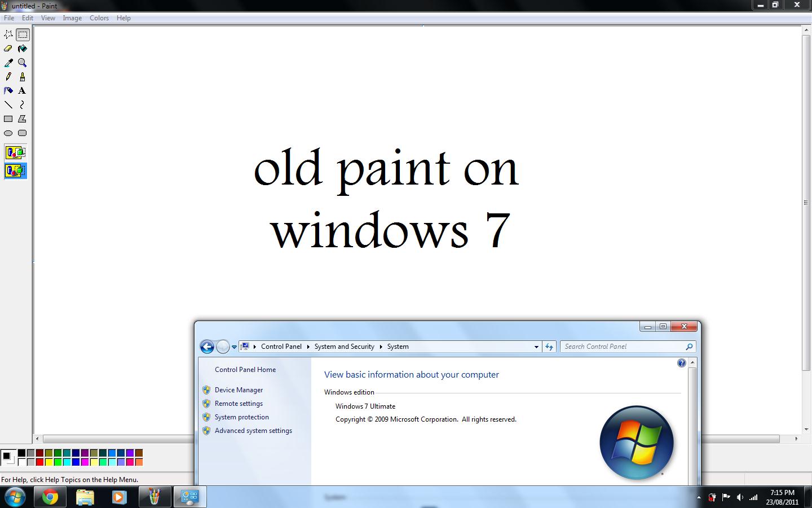Expand recent pages arrow beside navigation buttons
812x508 pixels.
tap(234, 347)
